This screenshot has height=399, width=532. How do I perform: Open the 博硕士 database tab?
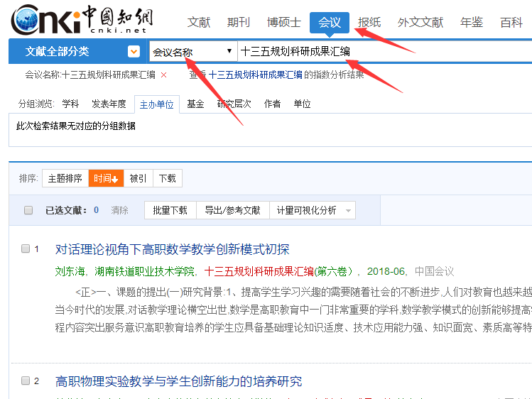284,22
